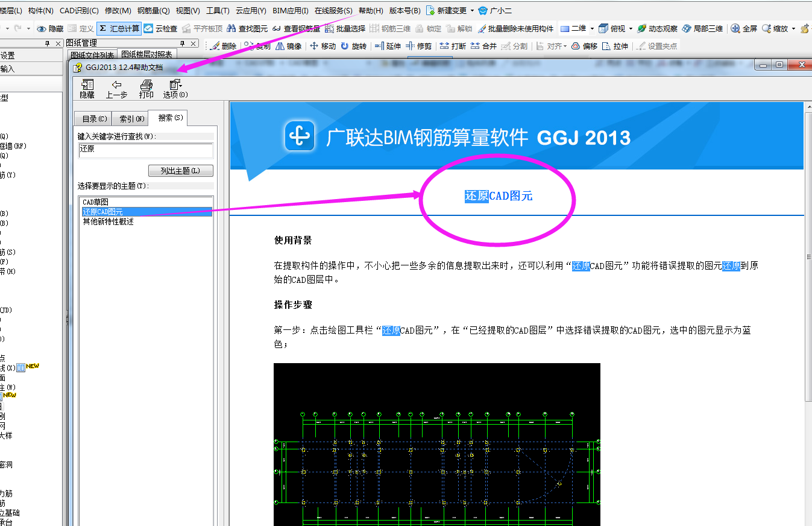812x526 pixels.
Task: Click the 隐藏 eye icon in main toolbar
Action: [x=42, y=28]
